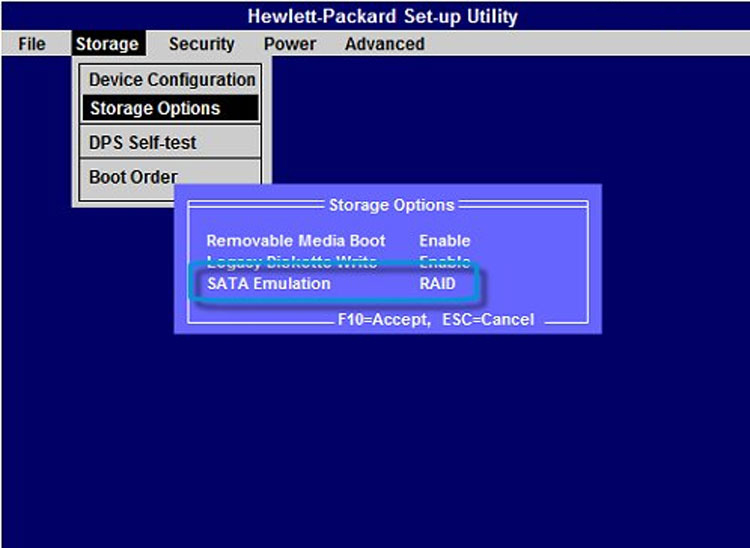Select Boot Order entry
This screenshot has width=750, height=548.
click(x=133, y=177)
